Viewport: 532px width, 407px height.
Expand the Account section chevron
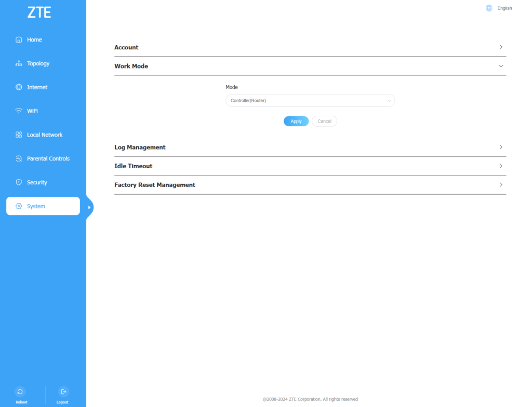click(x=501, y=47)
